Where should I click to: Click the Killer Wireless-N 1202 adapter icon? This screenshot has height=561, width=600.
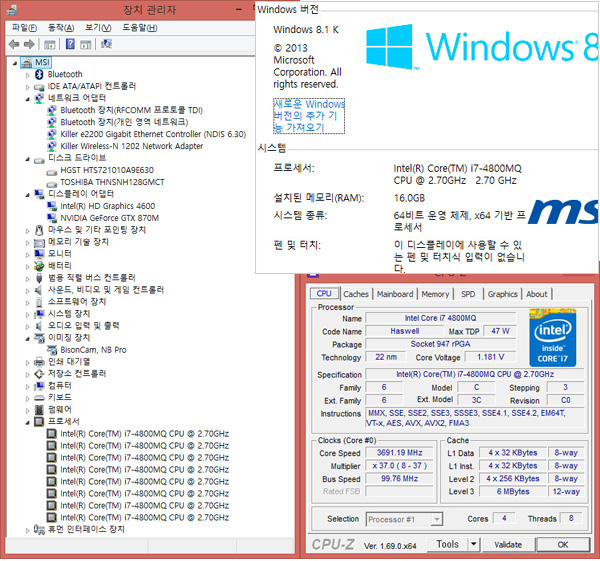coord(52,146)
